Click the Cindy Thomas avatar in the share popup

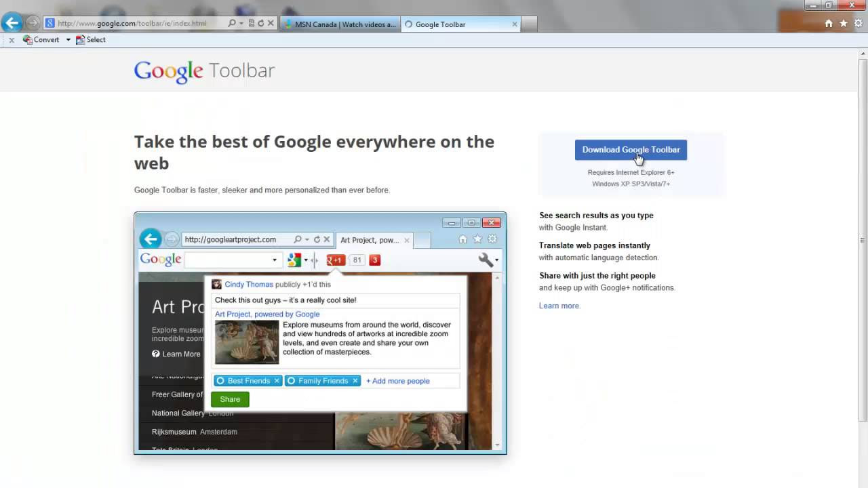[x=217, y=285]
